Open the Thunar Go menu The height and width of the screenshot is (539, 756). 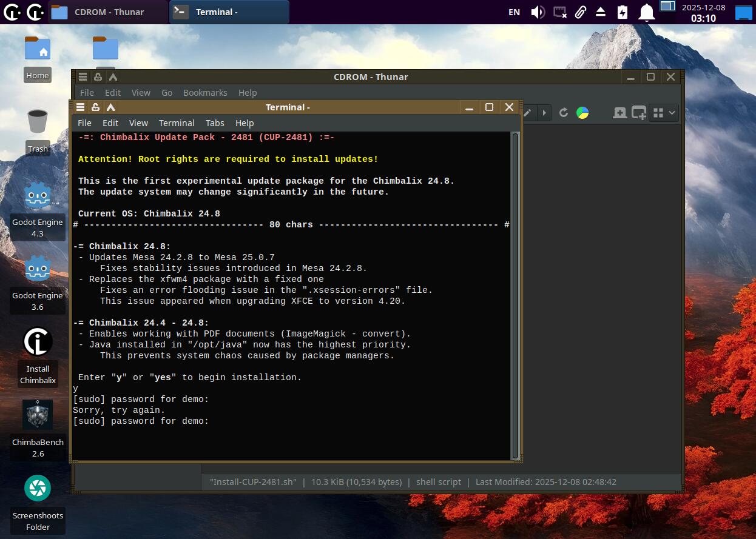[167, 93]
